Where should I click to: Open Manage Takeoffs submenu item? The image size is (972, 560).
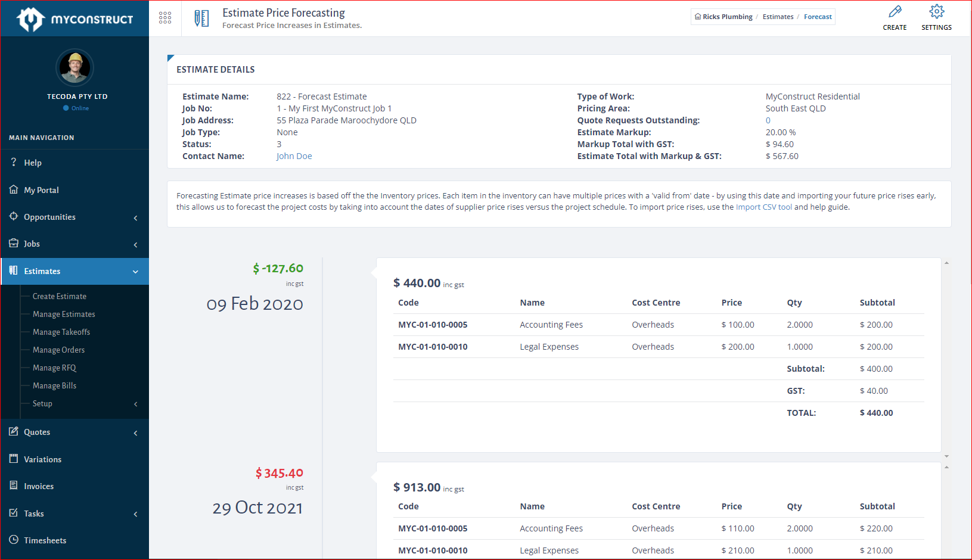pos(61,332)
